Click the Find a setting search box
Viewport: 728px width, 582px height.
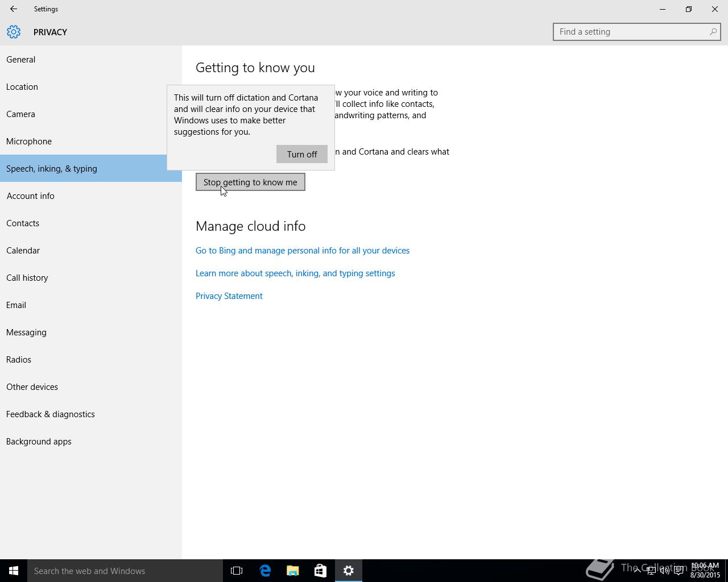click(637, 32)
